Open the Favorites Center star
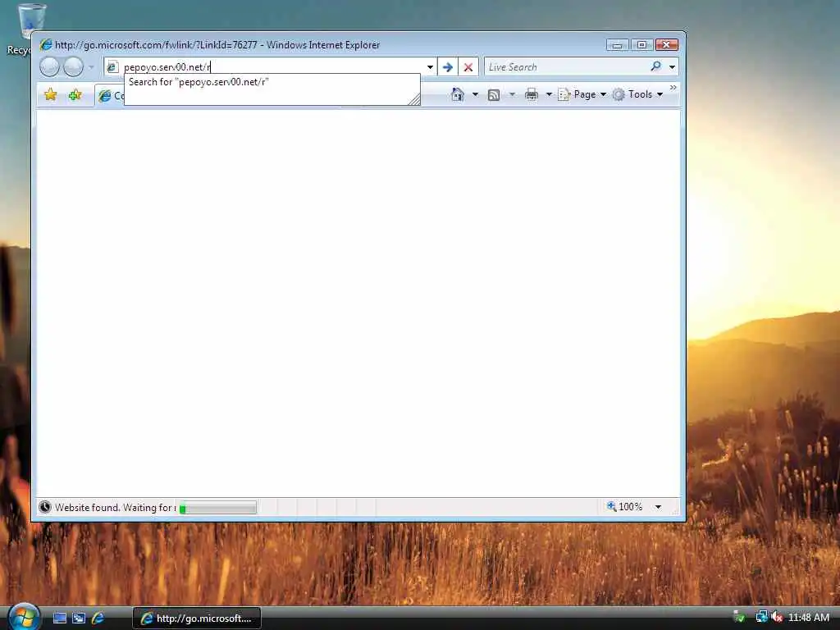The image size is (840, 630). coord(50,95)
